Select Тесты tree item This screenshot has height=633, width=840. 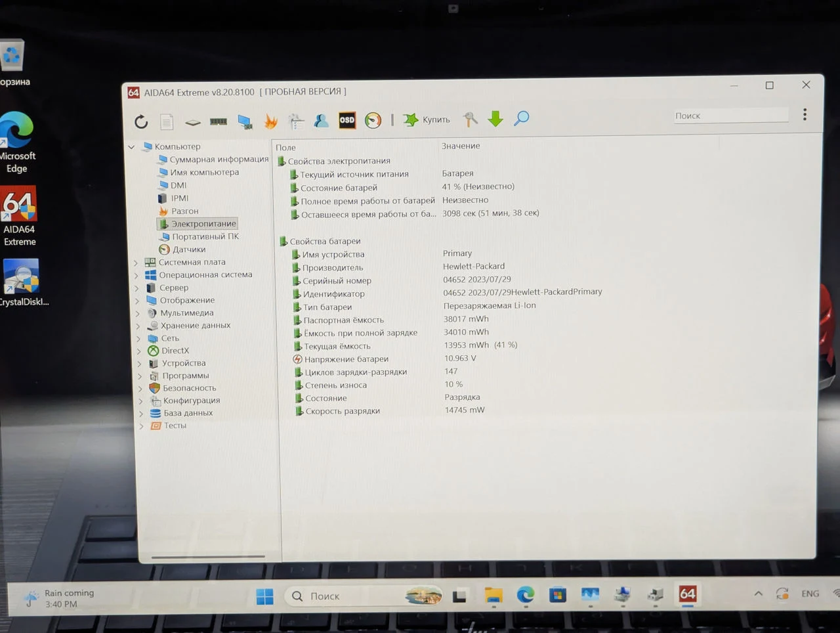(169, 426)
